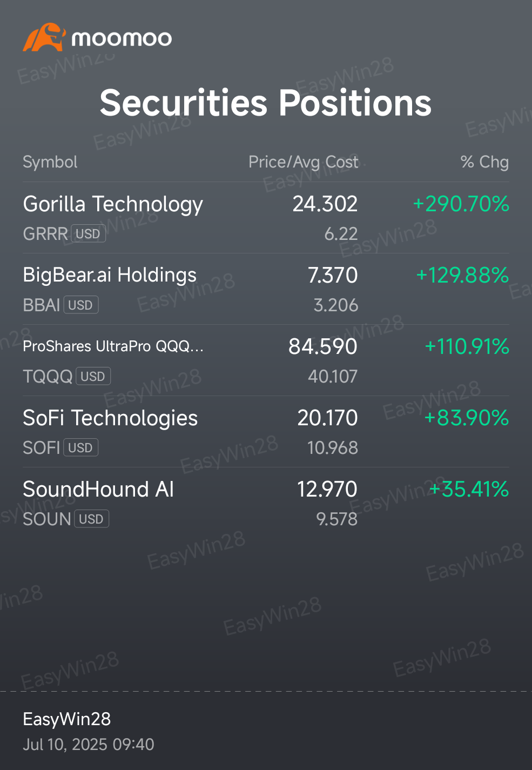Click the Securities Positions title
The image size is (532, 770).
pos(266,103)
